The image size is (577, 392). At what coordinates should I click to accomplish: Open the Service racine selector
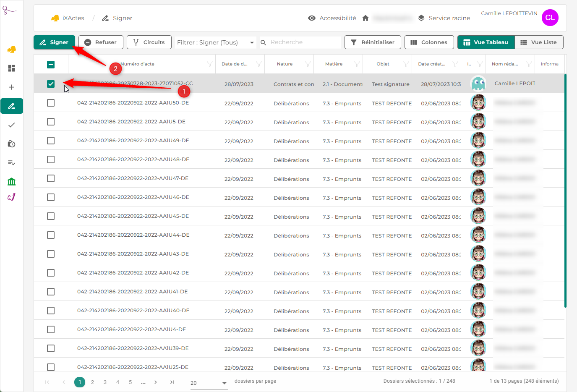[444, 18]
